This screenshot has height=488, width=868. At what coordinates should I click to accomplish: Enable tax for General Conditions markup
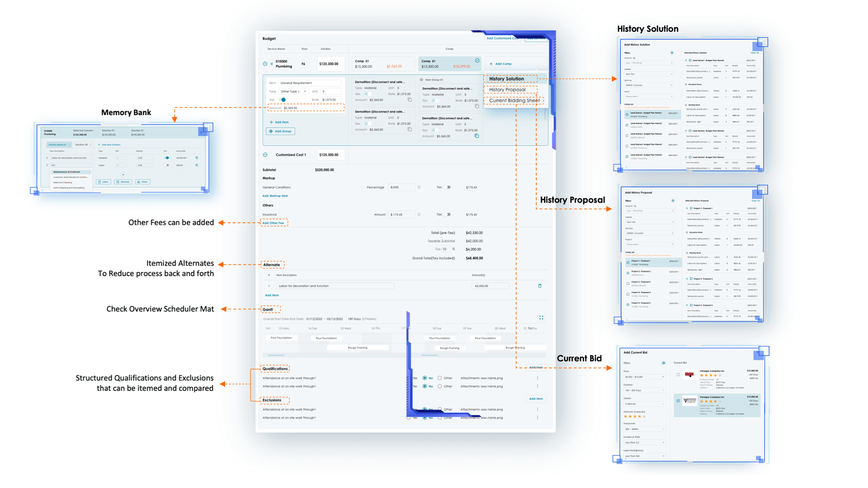pos(448,187)
